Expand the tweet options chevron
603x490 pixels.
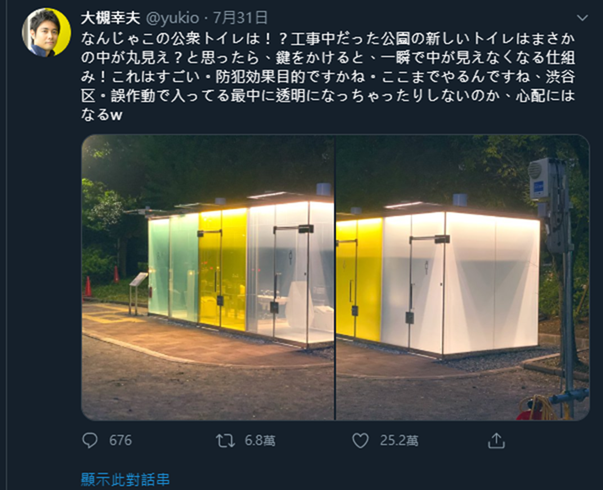[582, 18]
